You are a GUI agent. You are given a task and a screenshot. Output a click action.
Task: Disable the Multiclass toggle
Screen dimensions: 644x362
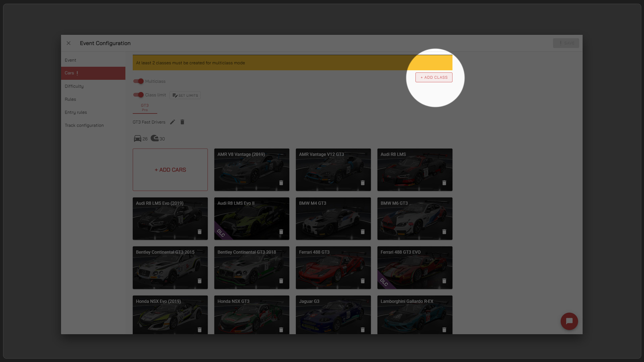click(x=139, y=81)
